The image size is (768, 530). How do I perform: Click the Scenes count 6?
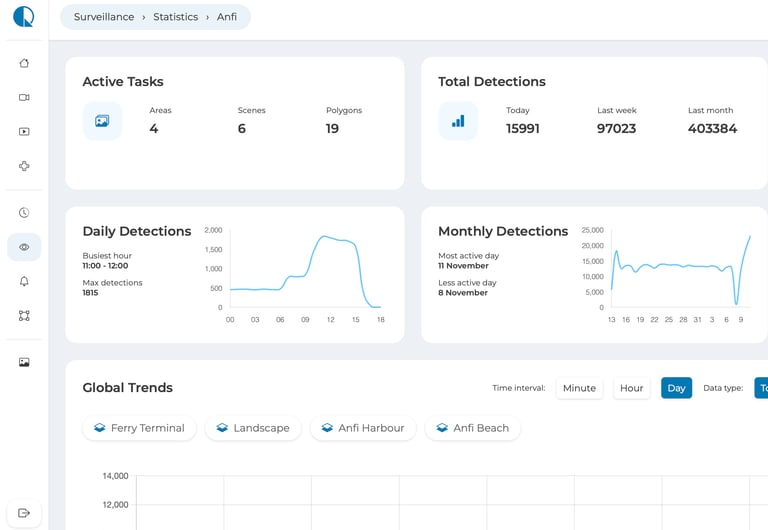[x=241, y=129]
